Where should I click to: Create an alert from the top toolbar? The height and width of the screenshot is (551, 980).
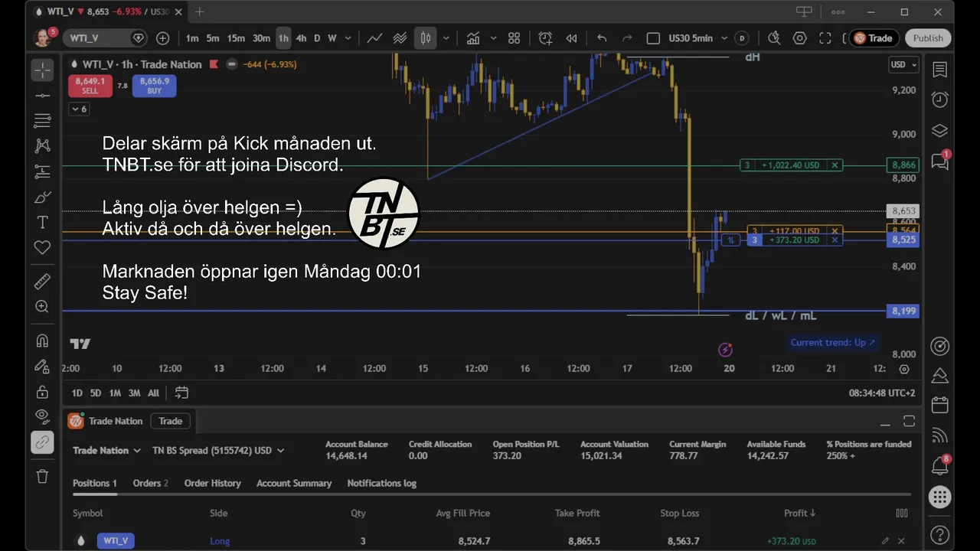coord(545,38)
